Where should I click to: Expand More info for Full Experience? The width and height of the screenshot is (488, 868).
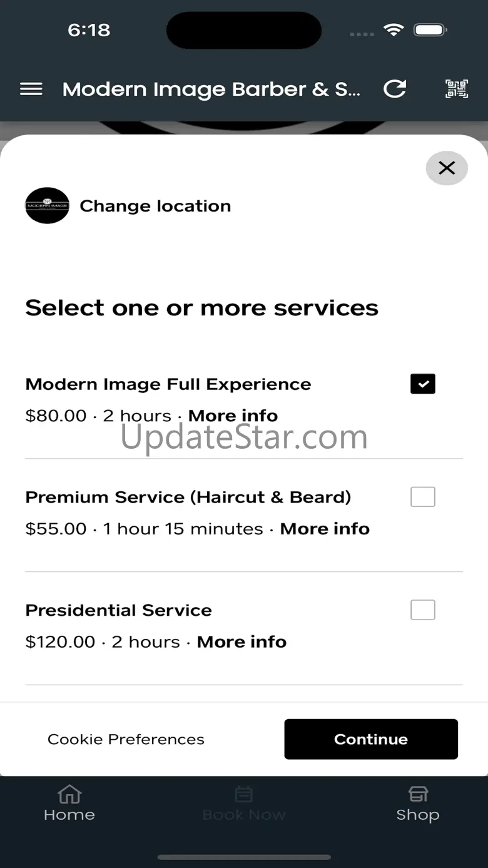pos(233,416)
